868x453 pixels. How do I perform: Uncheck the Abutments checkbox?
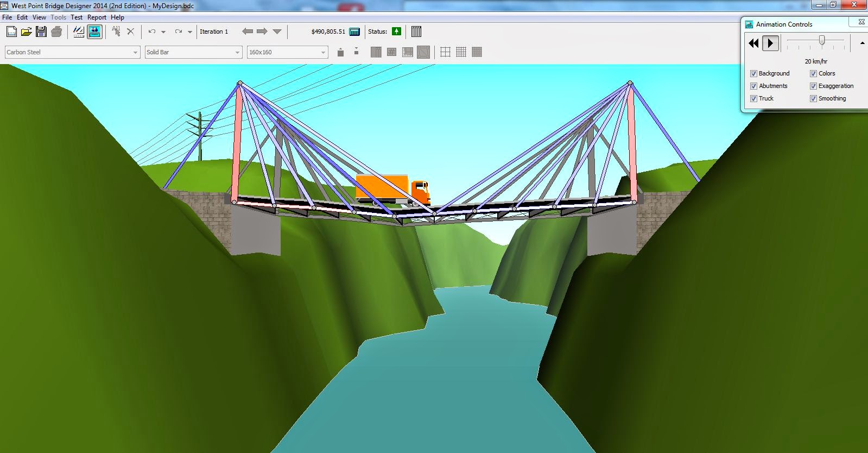coord(753,86)
